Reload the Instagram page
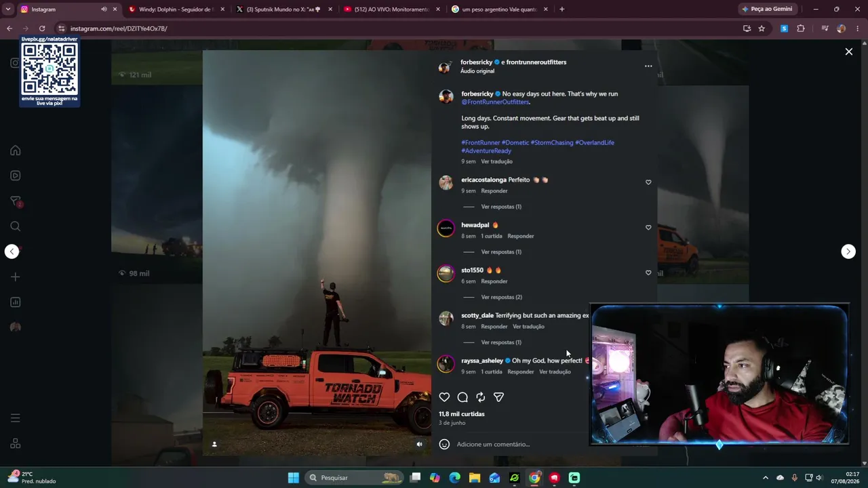This screenshot has height=488, width=868. tap(42, 28)
